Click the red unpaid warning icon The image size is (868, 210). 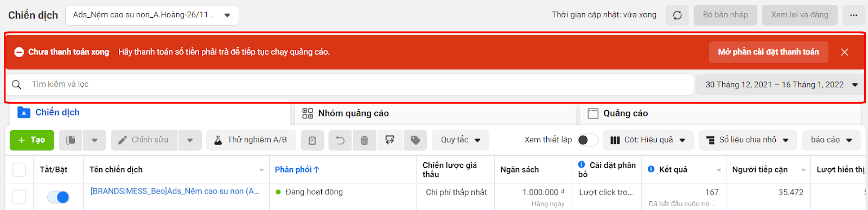pos(19,52)
